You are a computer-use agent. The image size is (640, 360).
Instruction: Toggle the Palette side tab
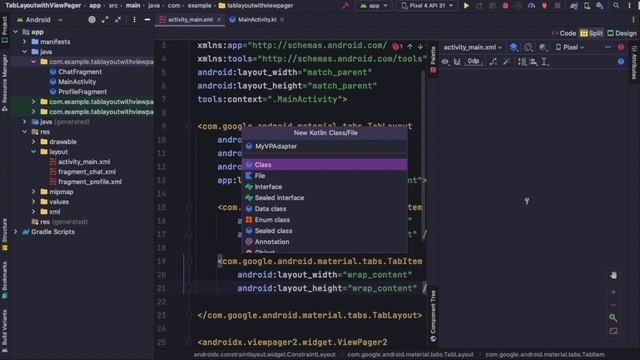[x=433, y=60]
